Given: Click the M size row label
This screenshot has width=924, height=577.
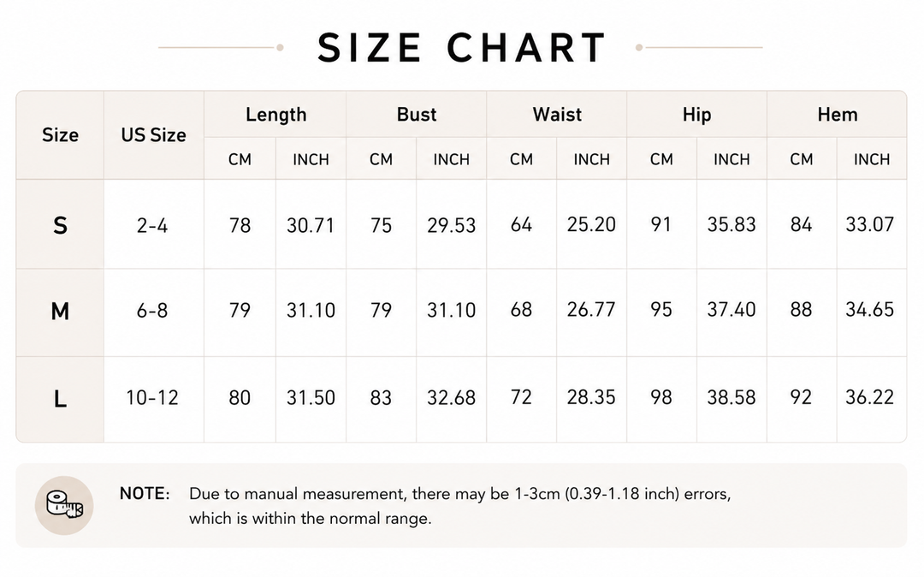Looking at the screenshot, I should coord(60,311).
